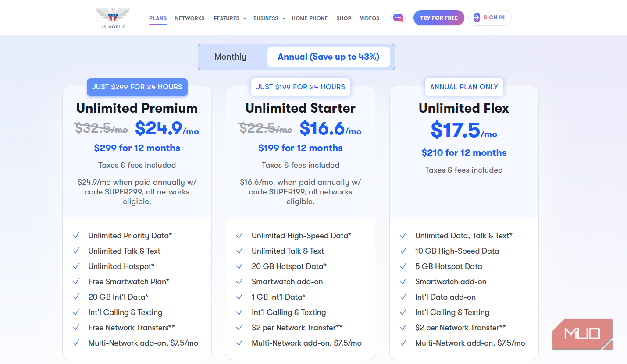Click the crossed-out $22.5/mo price
Image resolution: width=627 pixels, height=364 pixels.
pyautogui.click(x=265, y=128)
